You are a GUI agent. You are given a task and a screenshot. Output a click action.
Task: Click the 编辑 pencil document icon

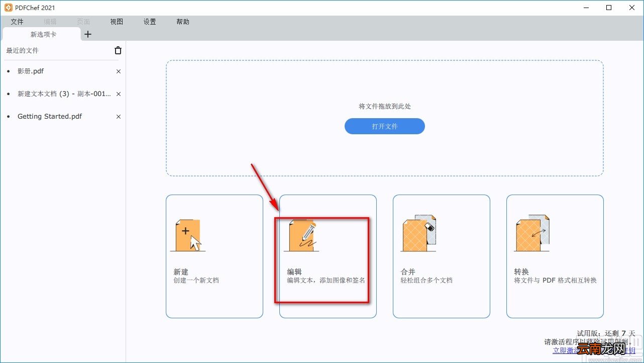[x=301, y=235]
